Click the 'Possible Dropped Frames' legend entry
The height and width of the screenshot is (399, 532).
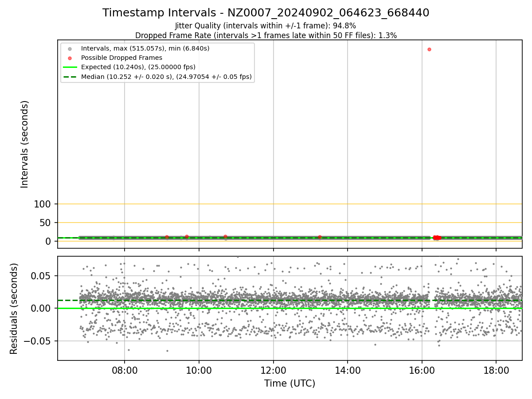point(121,58)
